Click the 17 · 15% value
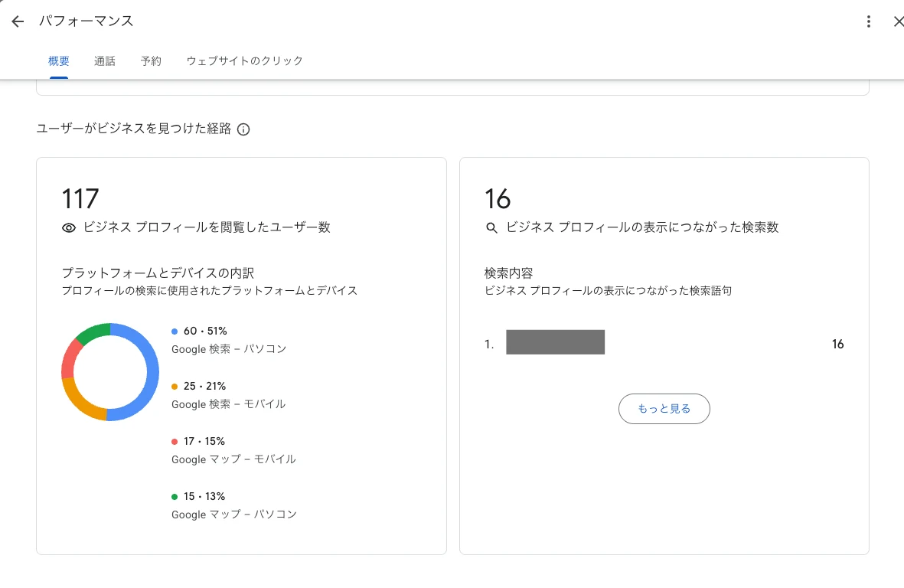904x588 pixels. (204, 442)
